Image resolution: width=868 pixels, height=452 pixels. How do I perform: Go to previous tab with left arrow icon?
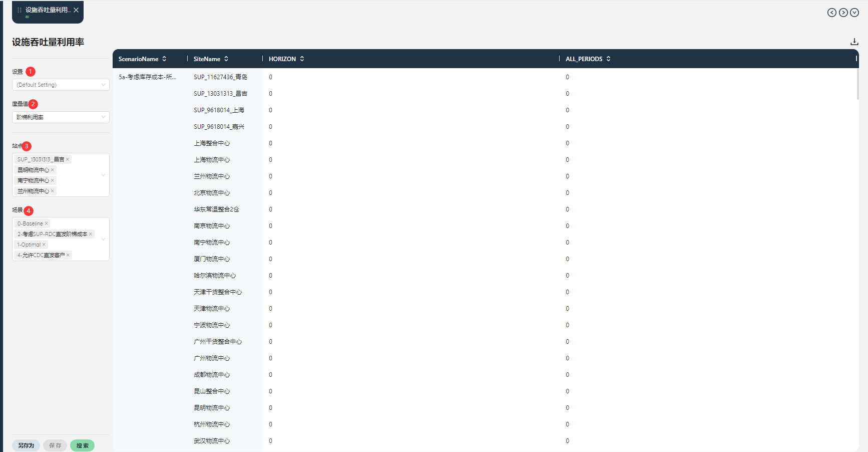[831, 13]
